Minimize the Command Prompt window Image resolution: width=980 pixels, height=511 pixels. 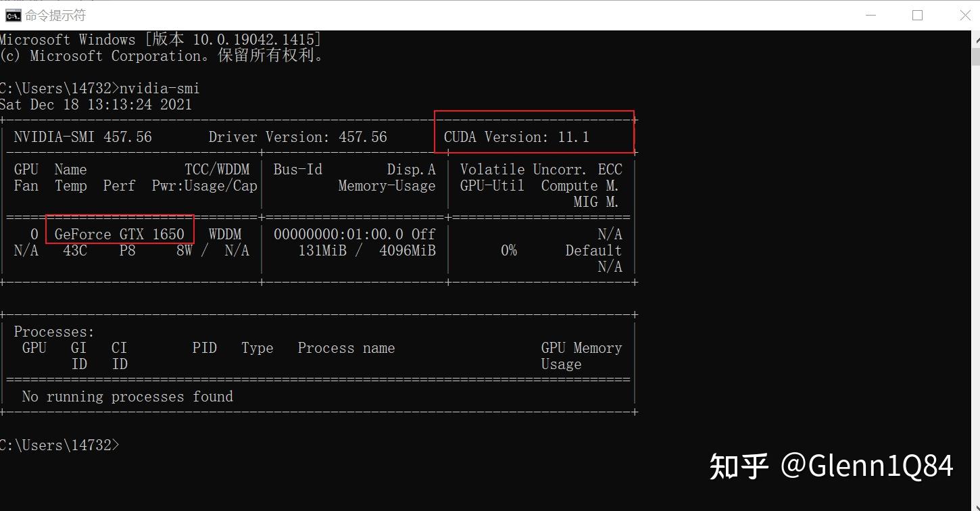pos(871,14)
